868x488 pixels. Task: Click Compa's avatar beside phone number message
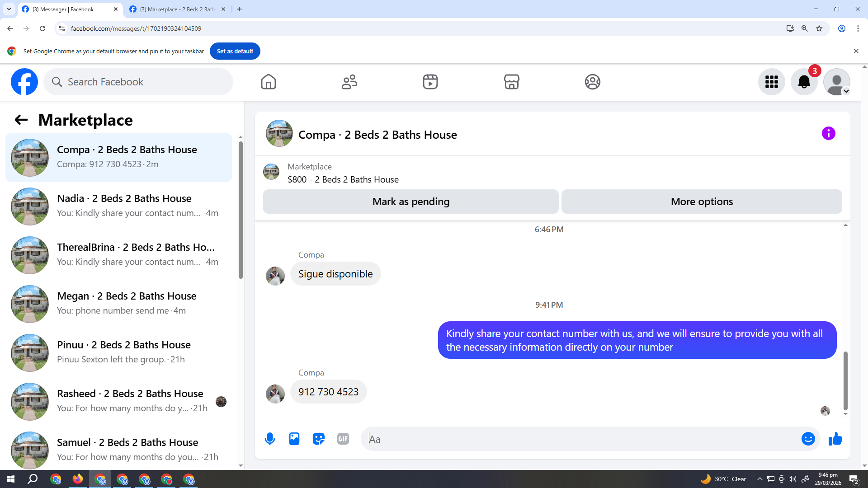[x=275, y=394]
